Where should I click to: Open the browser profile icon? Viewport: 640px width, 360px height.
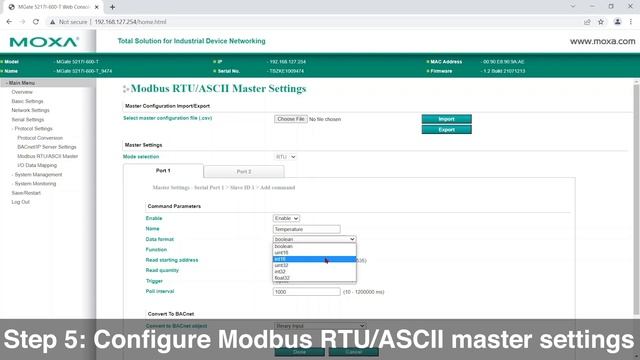click(x=618, y=22)
